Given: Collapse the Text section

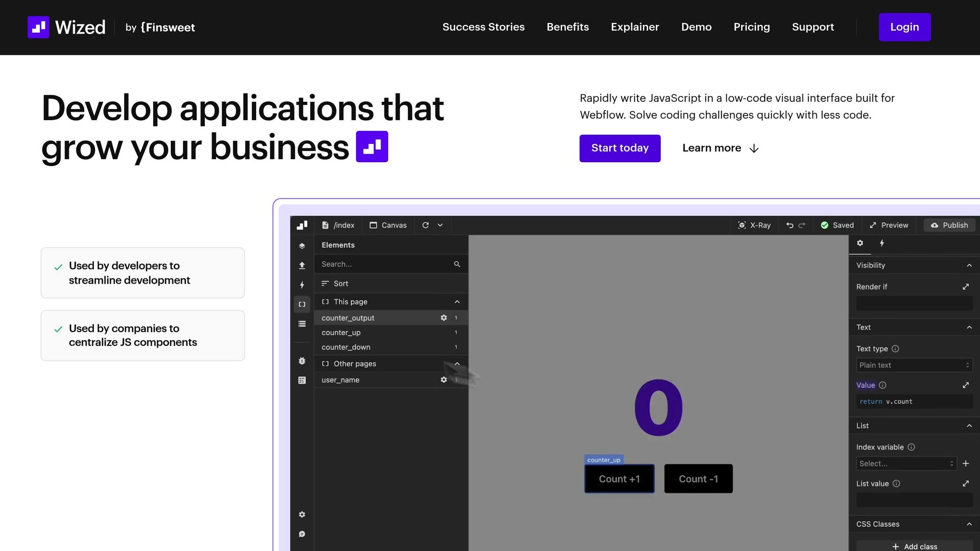Looking at the screenshot, I should [x=969, y=328].
